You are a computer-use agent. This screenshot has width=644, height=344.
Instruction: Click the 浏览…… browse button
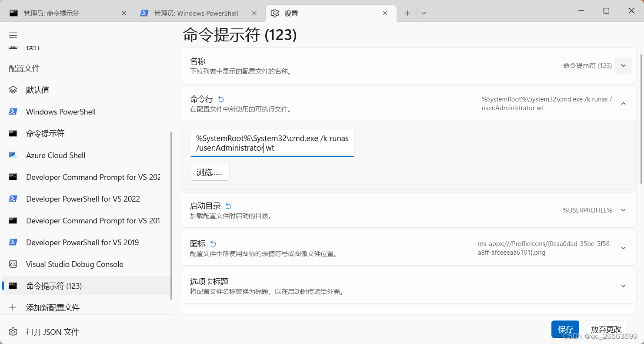coord(210,172)
